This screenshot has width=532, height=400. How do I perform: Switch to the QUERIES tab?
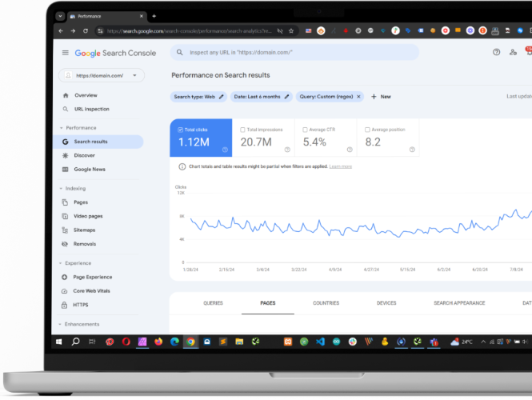pyautogui.click(x=213, y=303)
